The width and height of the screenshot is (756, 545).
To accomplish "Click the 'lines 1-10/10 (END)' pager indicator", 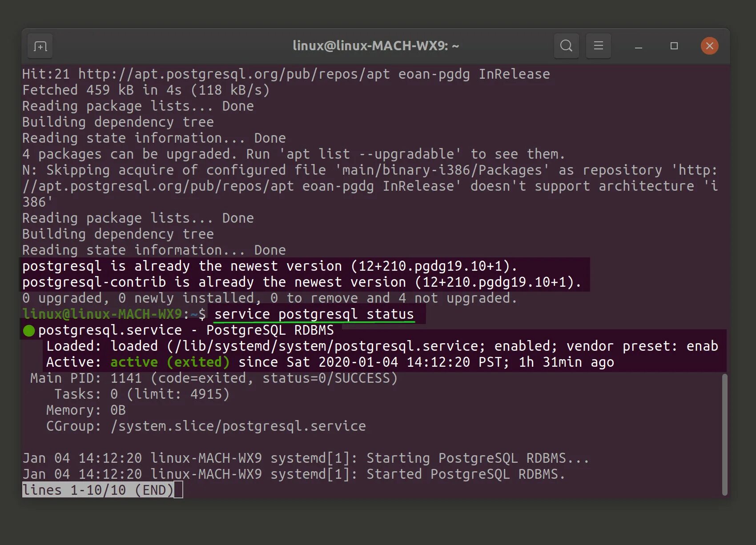I will click(x=98, y=490).
